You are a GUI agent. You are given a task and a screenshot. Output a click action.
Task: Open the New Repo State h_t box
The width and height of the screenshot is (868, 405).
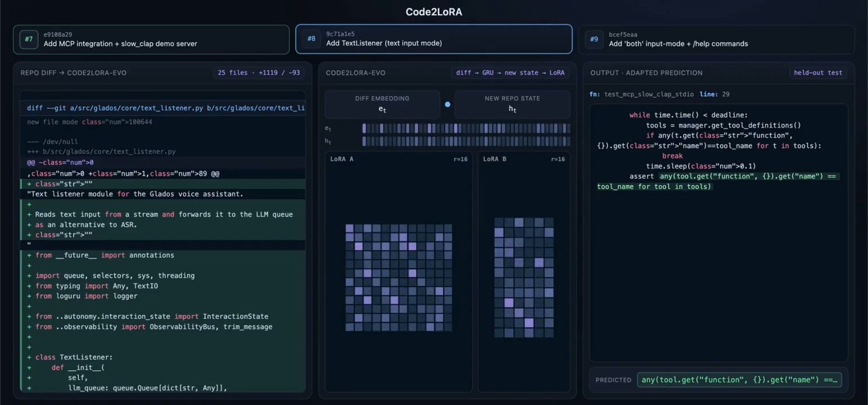(512, 104)
